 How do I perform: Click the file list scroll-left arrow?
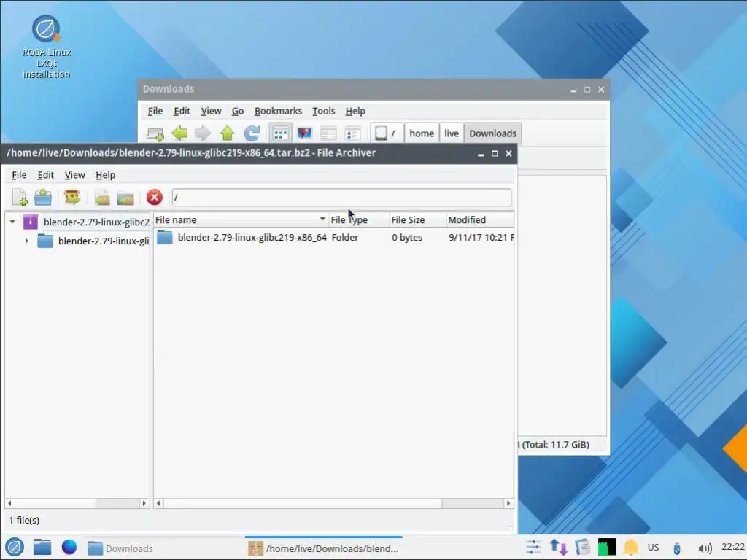click(x=158, y=503)
